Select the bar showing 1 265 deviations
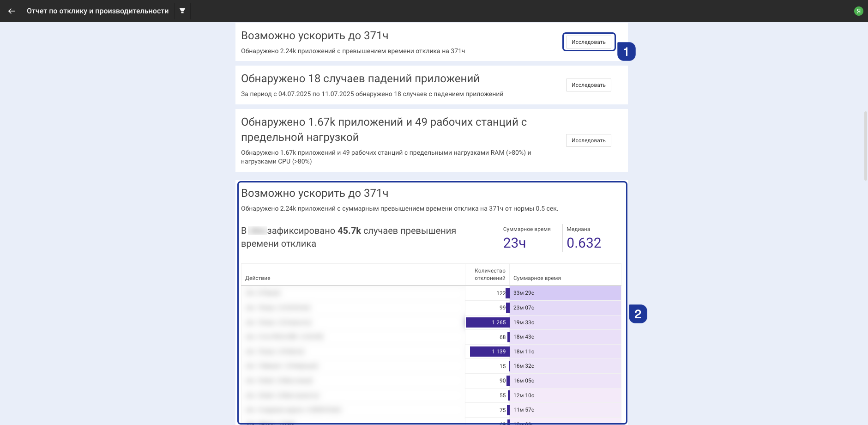 [487, 322]
